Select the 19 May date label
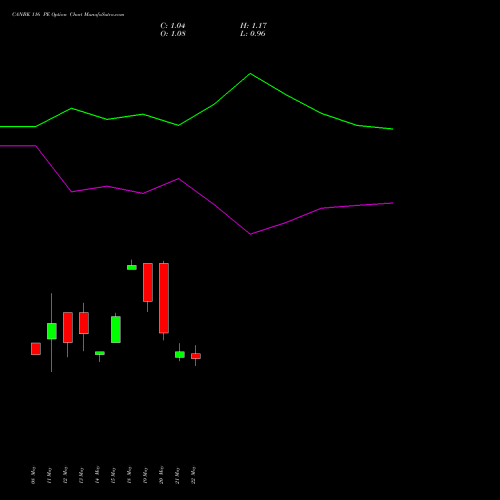Image resolution: width=500 pixels, height=500 pixels. (x=145, y=475)
